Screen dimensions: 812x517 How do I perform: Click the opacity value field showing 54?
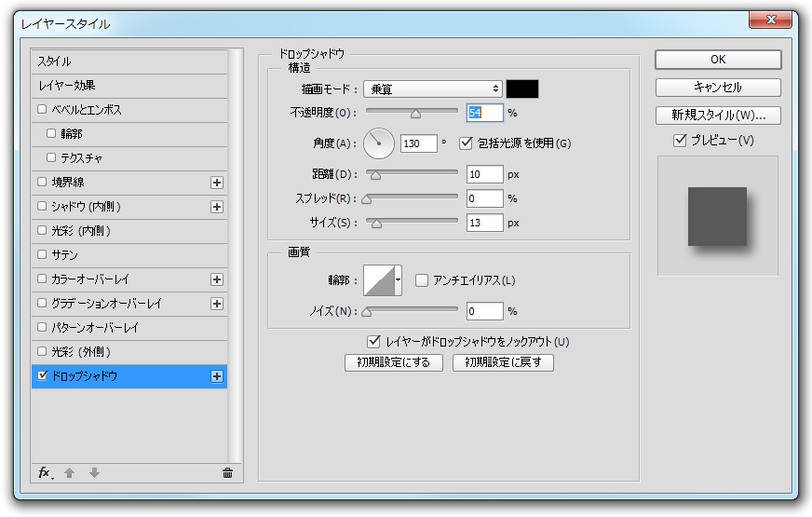pyautogui.click(x=485, y=113)
